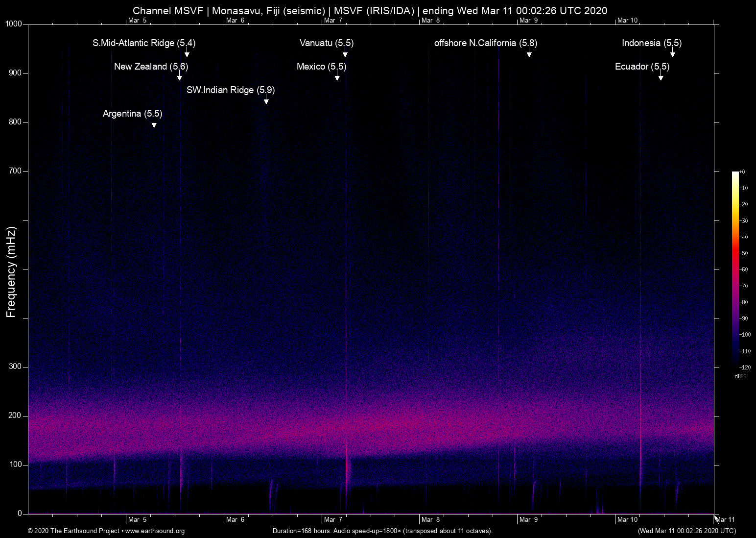This screenshot has height=538, width=756.
Task: Click the SW.Indian Ridge (5.9) arrow marker
Action: (266, 101)
